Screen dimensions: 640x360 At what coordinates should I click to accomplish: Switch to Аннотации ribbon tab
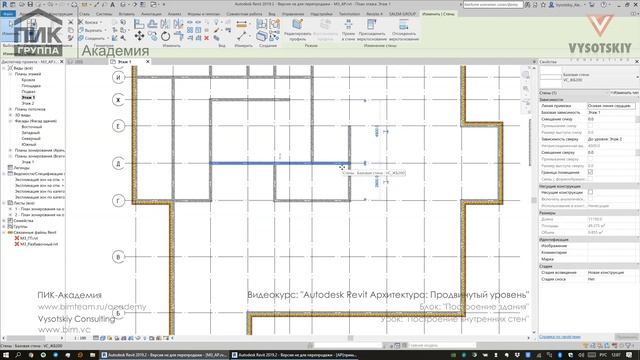click(151, 14)
